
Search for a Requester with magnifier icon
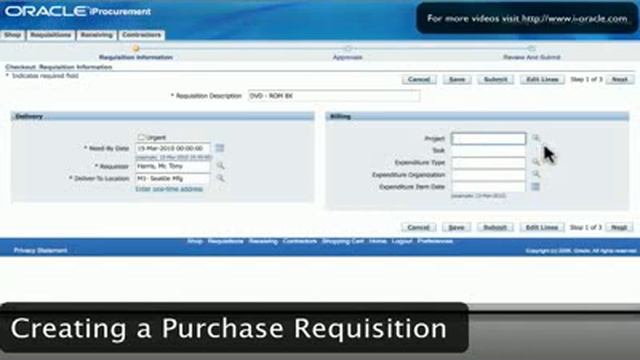[x=220, y=166]
